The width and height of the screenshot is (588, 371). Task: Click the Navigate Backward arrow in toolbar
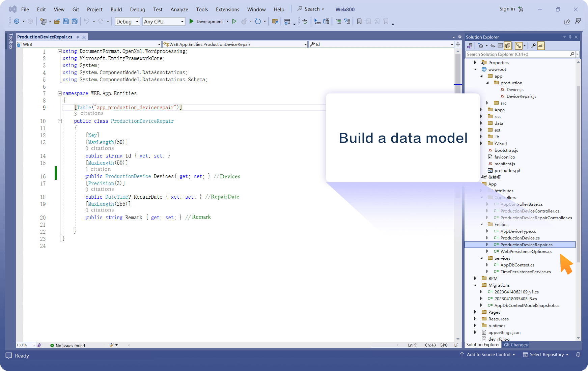coord(17,21)
